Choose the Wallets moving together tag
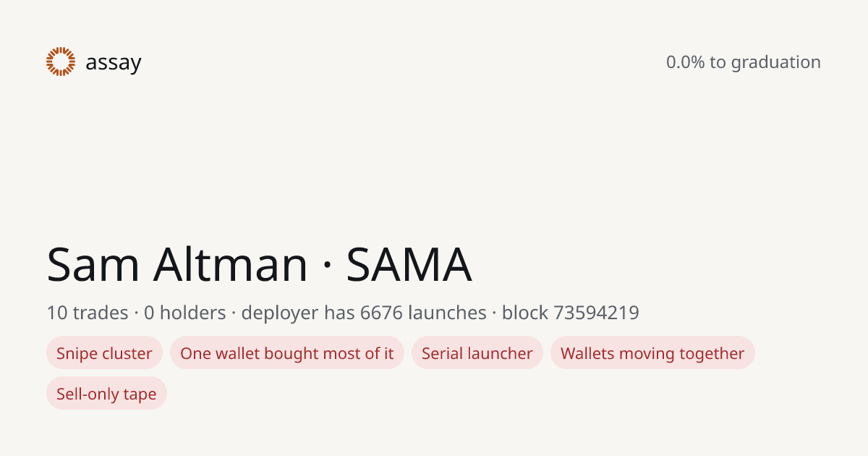The image size is (868, 456). point(652,353)
